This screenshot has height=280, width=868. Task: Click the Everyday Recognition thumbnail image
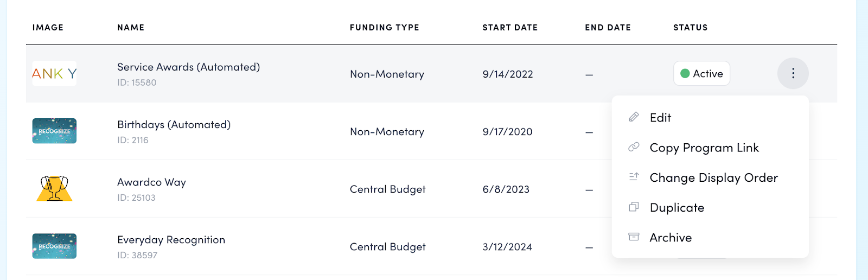[54, 246]
